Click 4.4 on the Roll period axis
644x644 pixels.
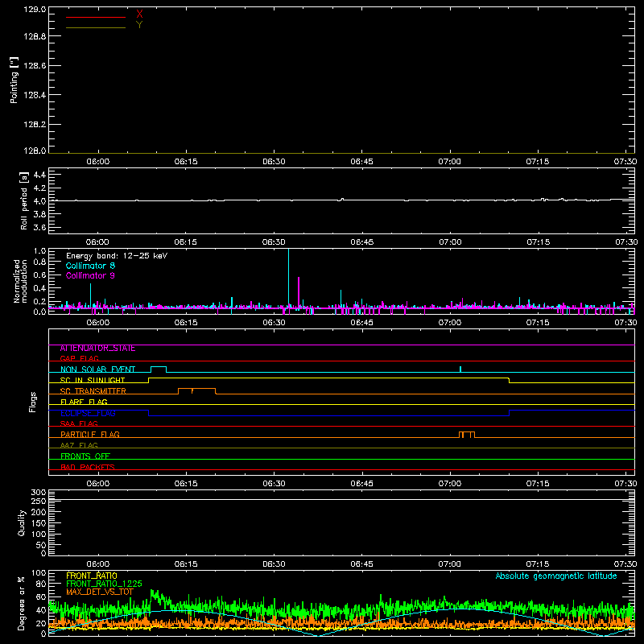[39, 175]
